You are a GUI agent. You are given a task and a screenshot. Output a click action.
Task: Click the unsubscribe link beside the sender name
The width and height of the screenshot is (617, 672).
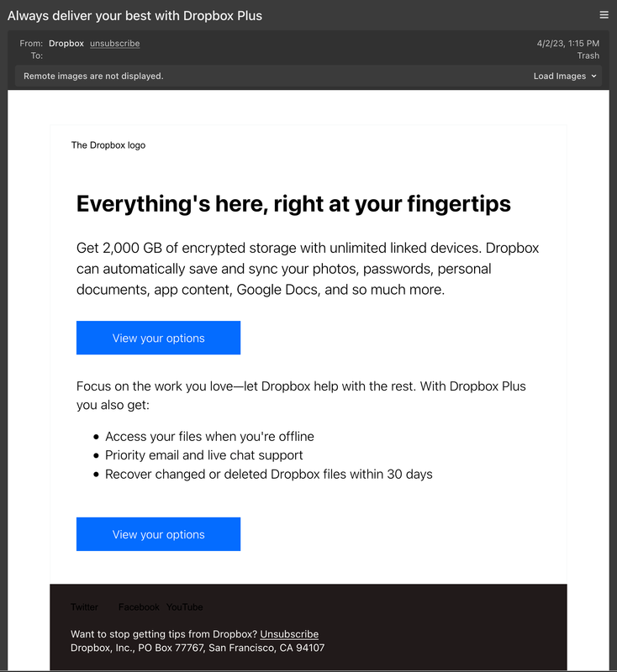115,44
